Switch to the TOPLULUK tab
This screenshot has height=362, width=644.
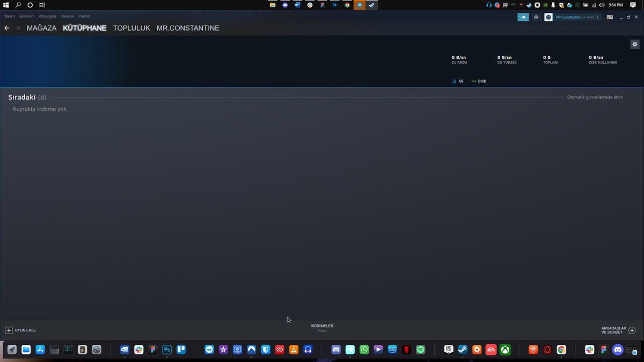(130, 28)
